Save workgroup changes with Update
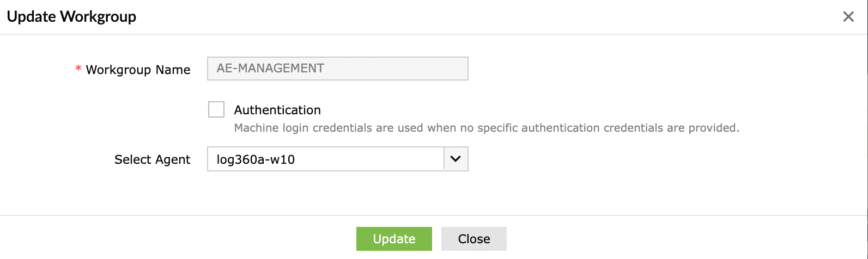 pos(394,239)
